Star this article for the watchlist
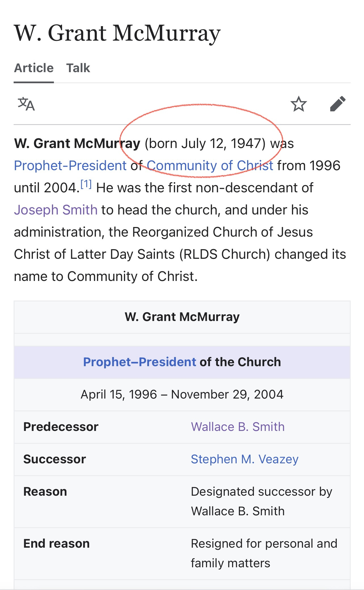Screen dimensions: 364x590 [298, 104]
